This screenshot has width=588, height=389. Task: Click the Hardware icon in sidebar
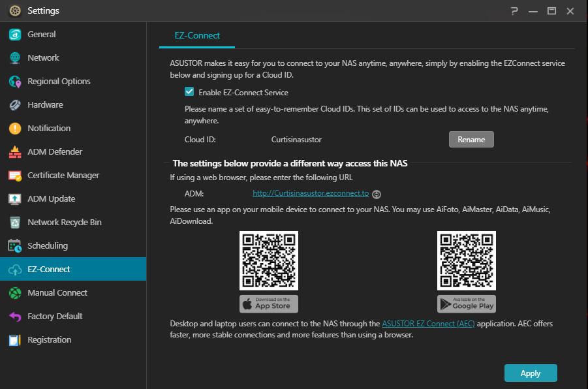[15, 105]
